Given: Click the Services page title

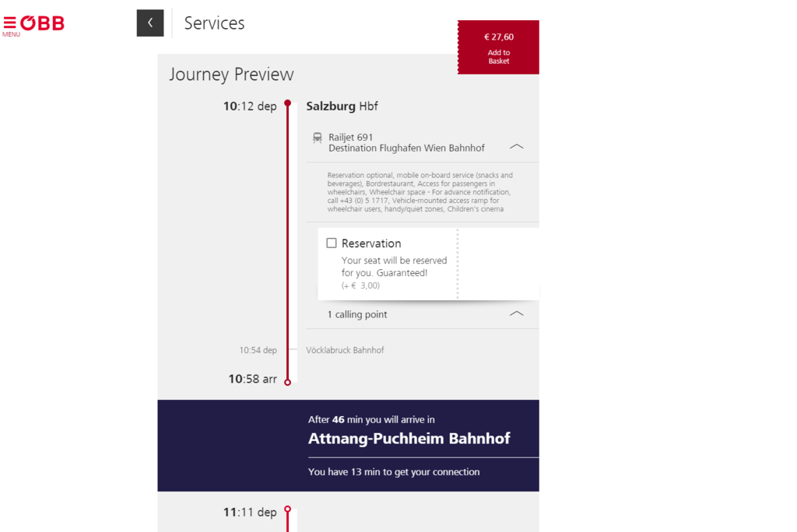Looking at the screenshot, I should point(214,23).
